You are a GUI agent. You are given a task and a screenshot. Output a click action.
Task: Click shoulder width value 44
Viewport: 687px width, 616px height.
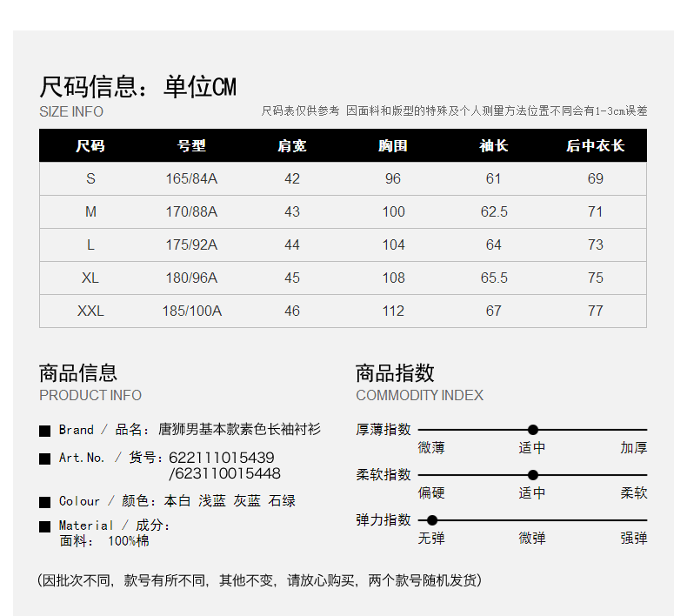pos(292,244)
